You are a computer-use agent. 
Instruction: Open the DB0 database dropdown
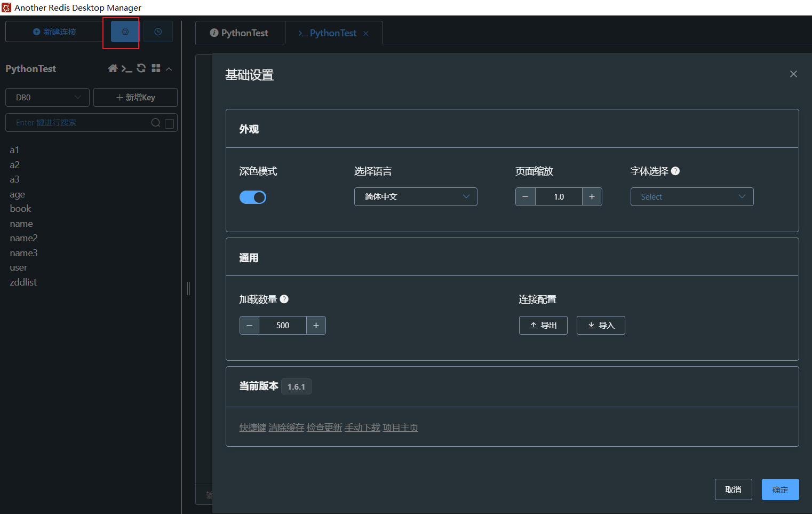coord(47,98)
